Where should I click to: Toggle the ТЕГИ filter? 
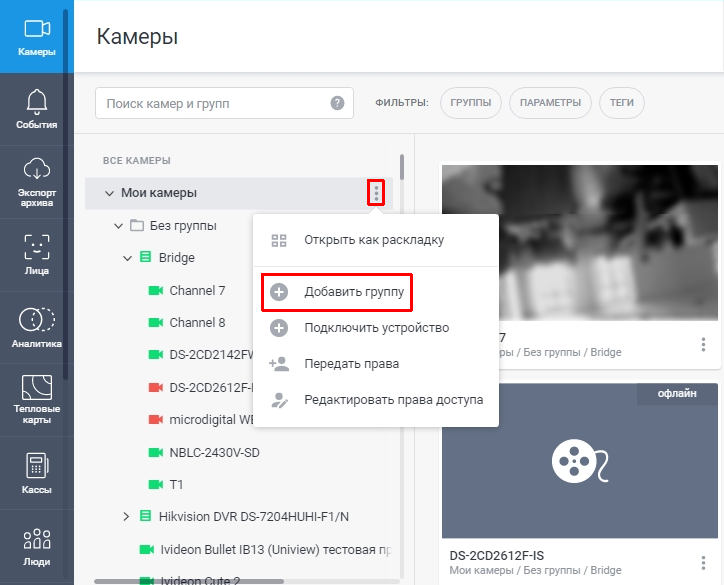point(621,103)
